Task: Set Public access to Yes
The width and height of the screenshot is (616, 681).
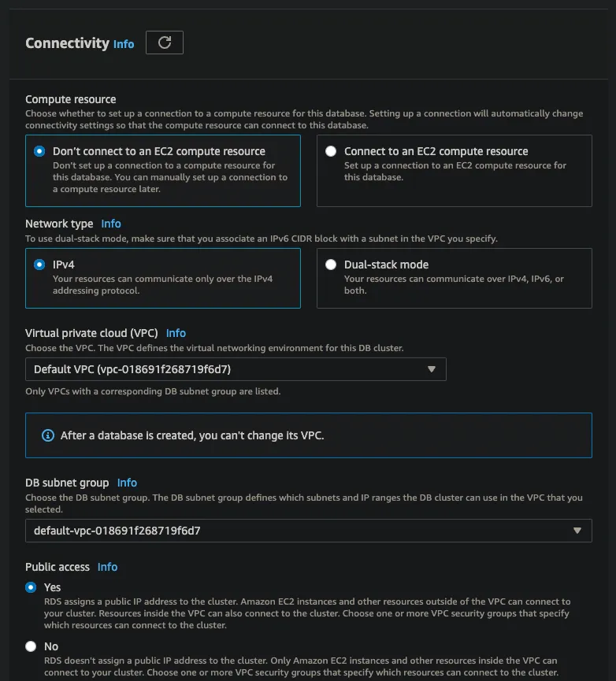Action: (x=31, y=587)
